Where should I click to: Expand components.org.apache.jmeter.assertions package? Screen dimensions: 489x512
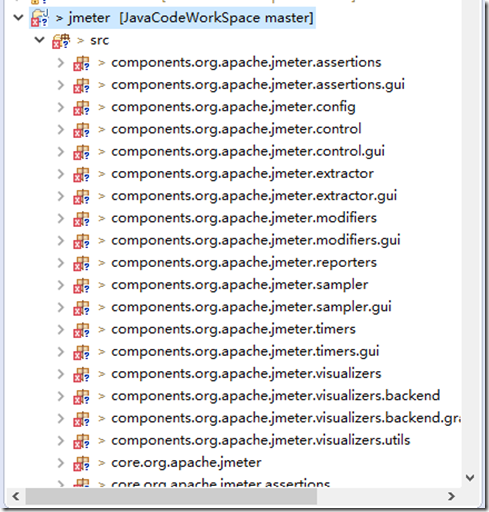tap(61, 63)
